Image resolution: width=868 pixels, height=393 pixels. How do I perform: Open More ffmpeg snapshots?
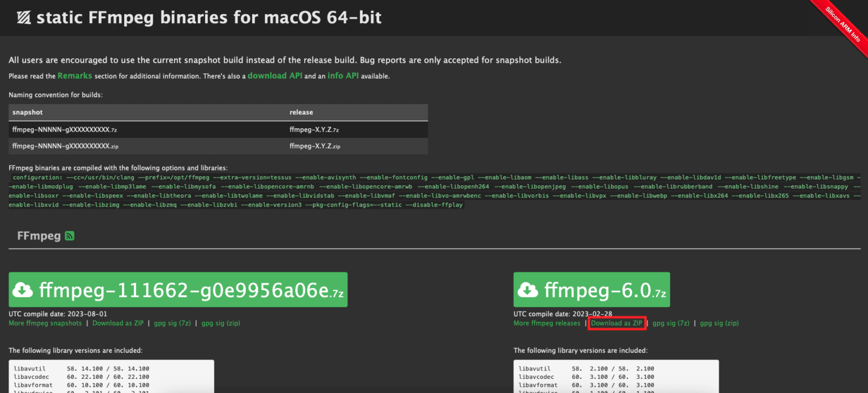pyautogui.click(x=45, y=323)
